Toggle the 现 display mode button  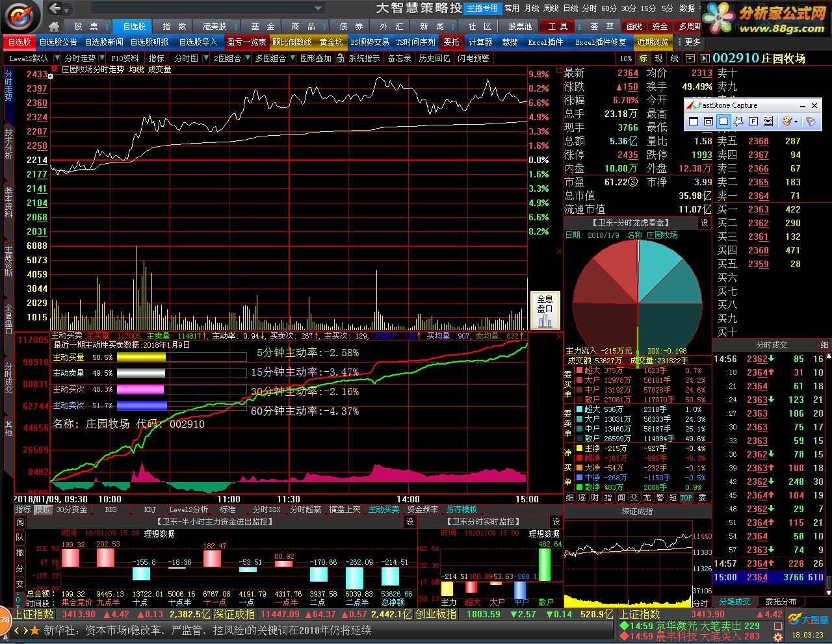click(x=659, y=58)
